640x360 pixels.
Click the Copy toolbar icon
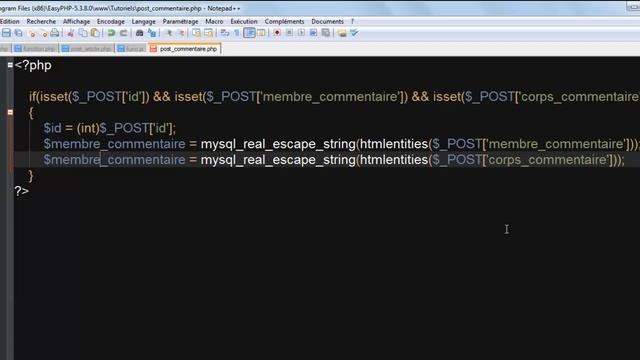pyautogui.click(x=83, y=33)
